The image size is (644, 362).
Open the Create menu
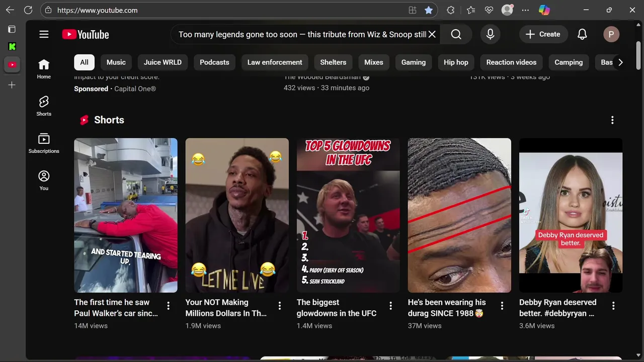coord(542,34)
